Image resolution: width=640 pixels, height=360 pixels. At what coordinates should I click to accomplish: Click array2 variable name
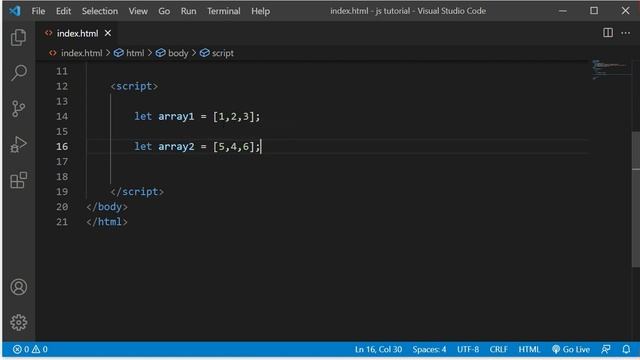[176, 147]
